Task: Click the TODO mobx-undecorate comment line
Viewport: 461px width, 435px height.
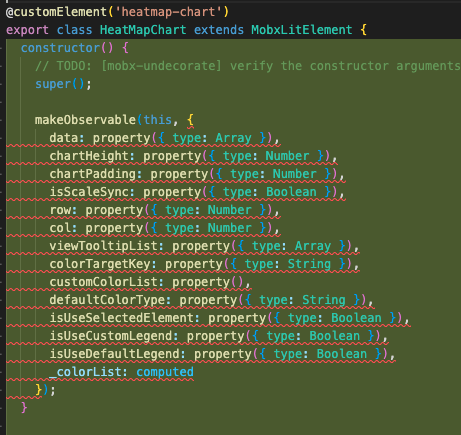Action: coord(248,66)
